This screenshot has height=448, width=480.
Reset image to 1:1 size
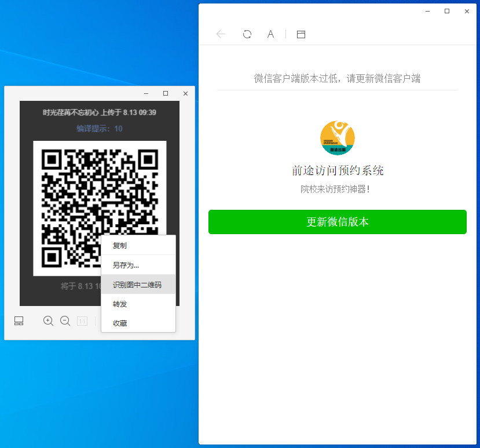point(82,321)
